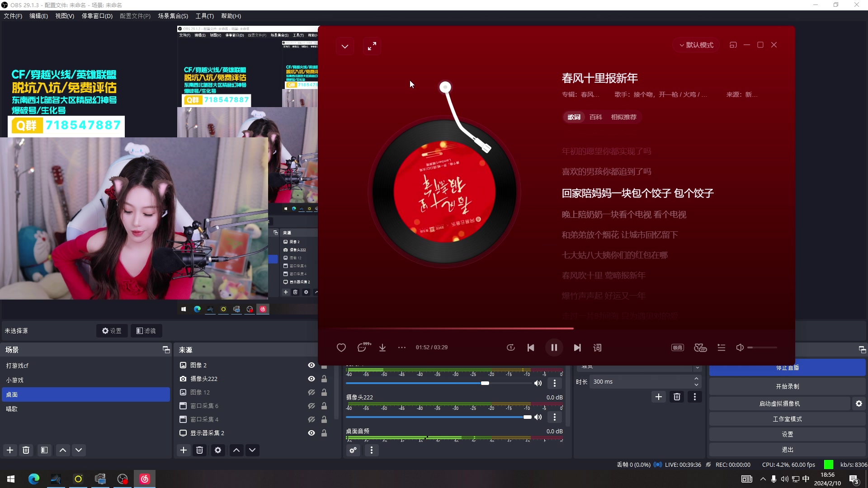Select the 相似推荐 tab
The width and height of the screenshot is (868, 488).
[x=624, y=117]
